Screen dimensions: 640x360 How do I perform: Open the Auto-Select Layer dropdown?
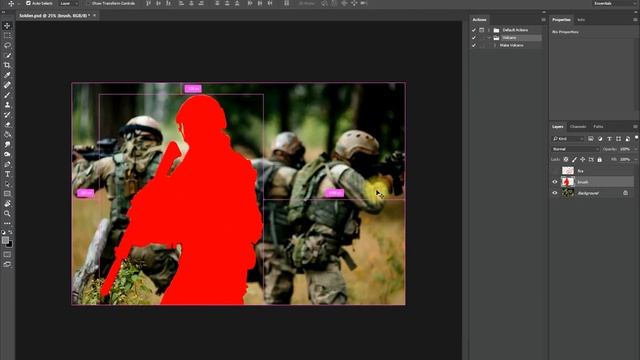69,3
